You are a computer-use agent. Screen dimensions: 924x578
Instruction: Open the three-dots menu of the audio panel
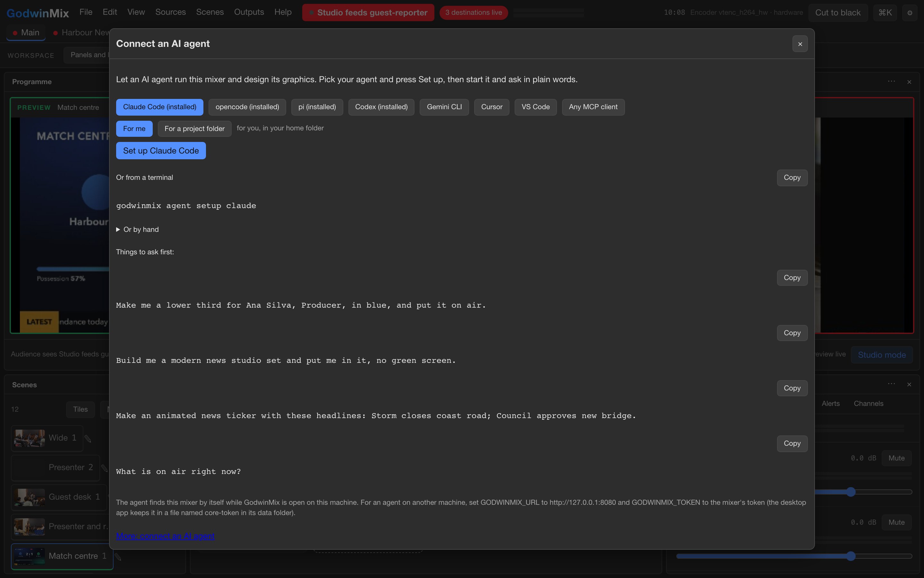(891, 384)
